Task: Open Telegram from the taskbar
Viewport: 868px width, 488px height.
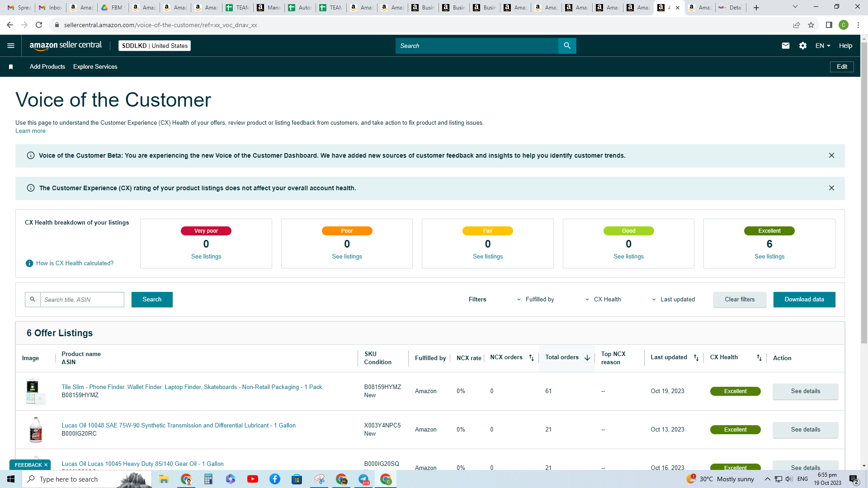Action: coord(363,479)
